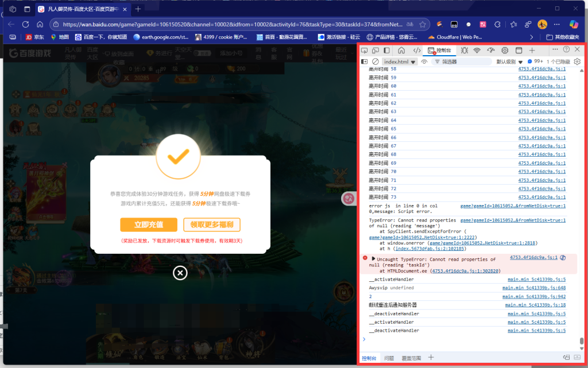The width and height of the screenshot is (588, 368).
Task: Focus the 筛选器 filter input field
Action: tap(461, 61)
